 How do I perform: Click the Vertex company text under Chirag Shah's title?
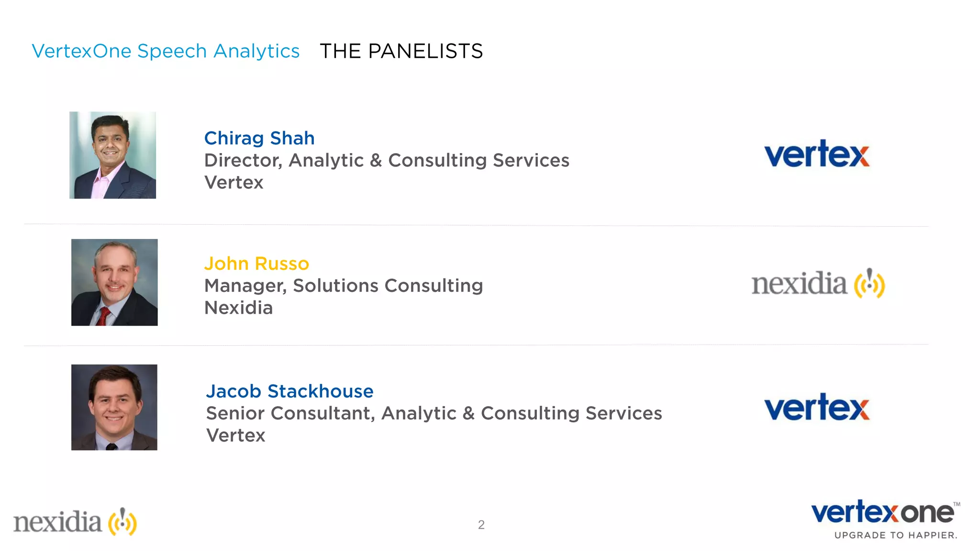[x=234, y=182]
